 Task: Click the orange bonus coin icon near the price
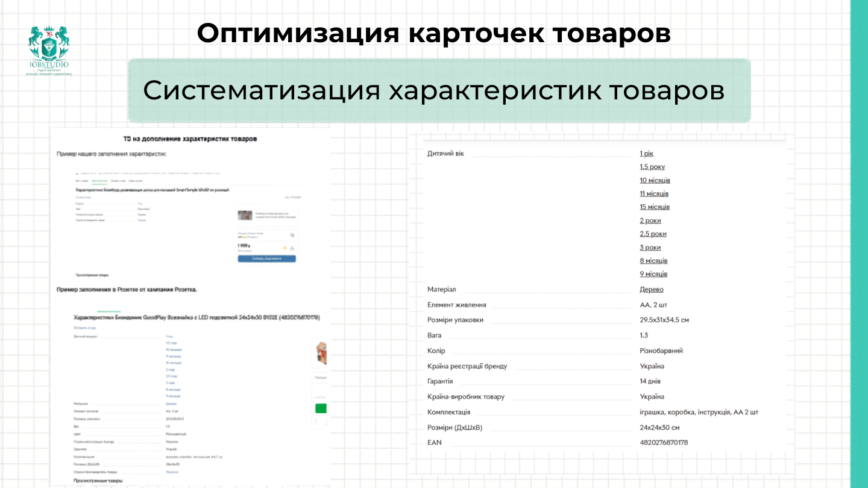285,248
